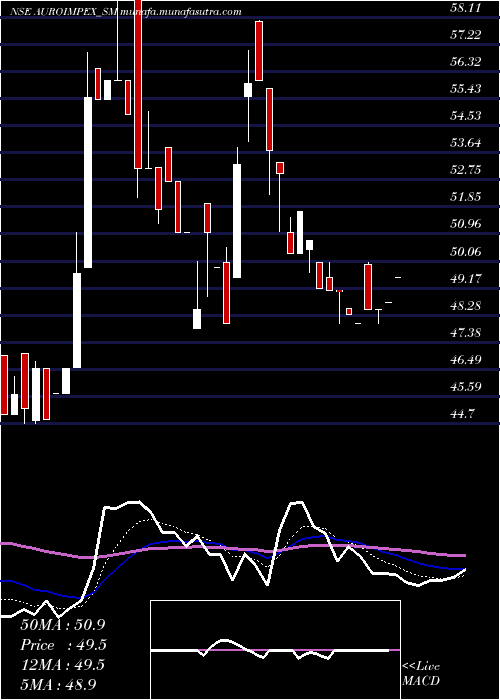Click the 48.28 price axis label

pos(466,306)
